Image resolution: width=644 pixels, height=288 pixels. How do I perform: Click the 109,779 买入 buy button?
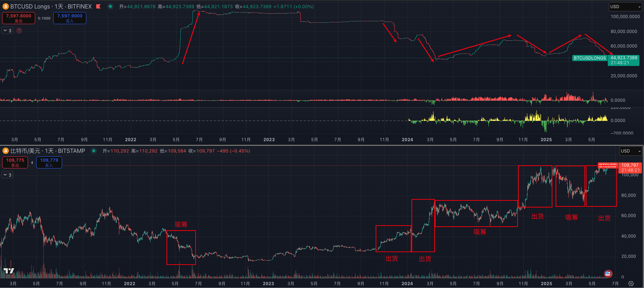click(49, 162)
